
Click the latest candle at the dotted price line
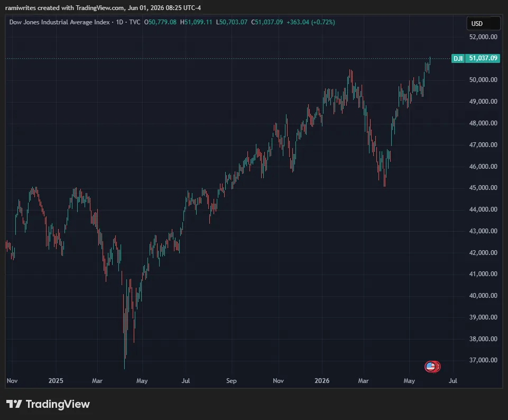(x=430, y=60)
